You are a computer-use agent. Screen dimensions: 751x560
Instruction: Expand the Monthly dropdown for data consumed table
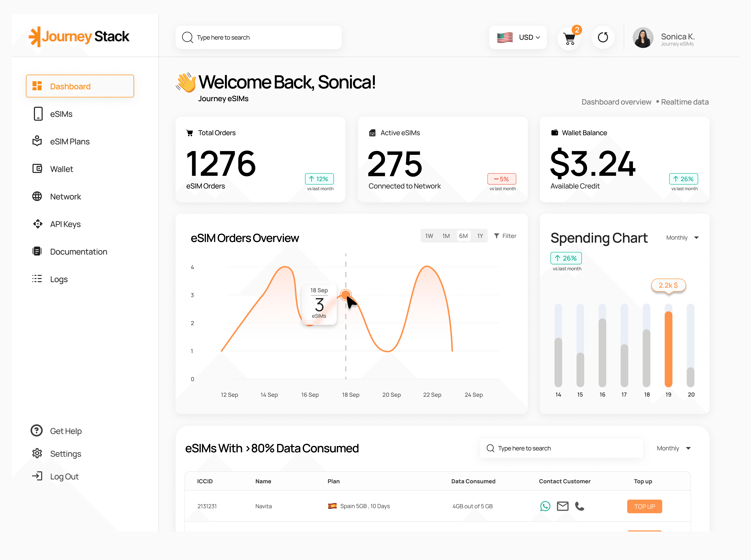[674, 448]
